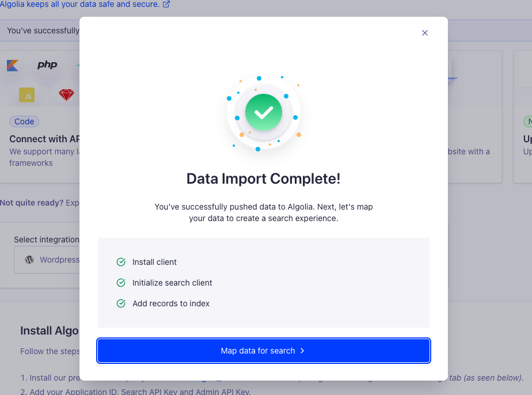The height and width of the screenshot is (395, 532).
Task: Click the 'Code' badge on the API card
Action: (24, 121)
